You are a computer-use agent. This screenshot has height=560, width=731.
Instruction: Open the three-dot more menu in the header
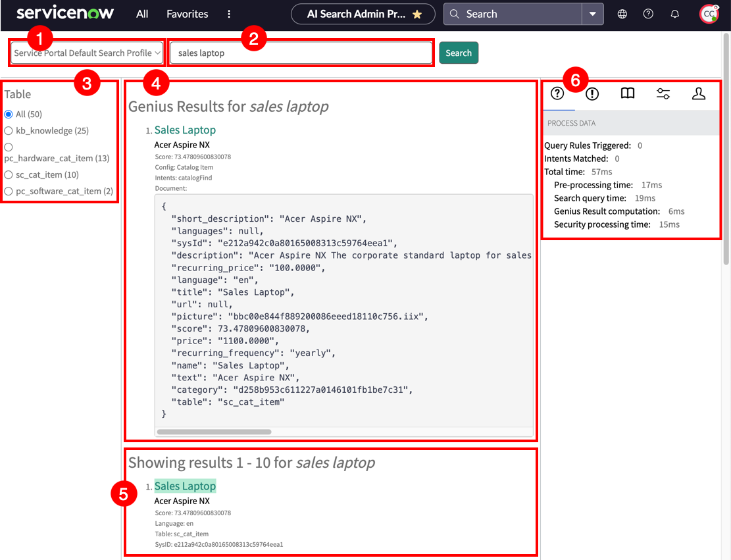point(229,14)
